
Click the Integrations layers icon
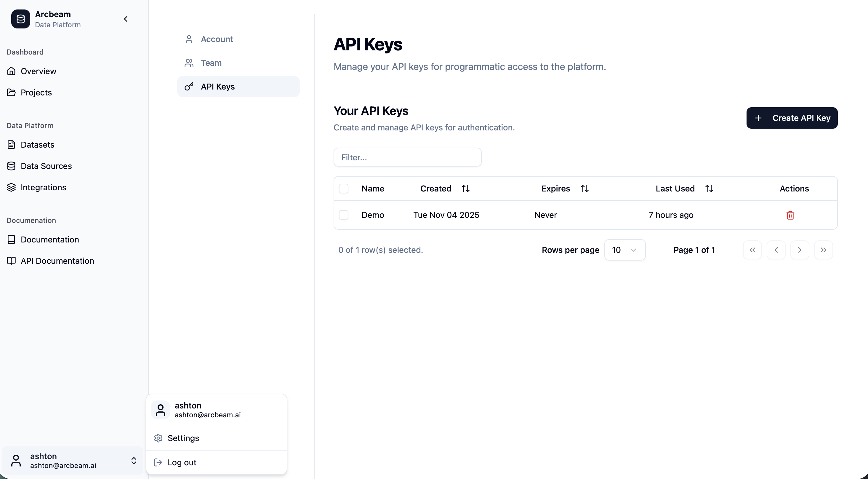11,187
